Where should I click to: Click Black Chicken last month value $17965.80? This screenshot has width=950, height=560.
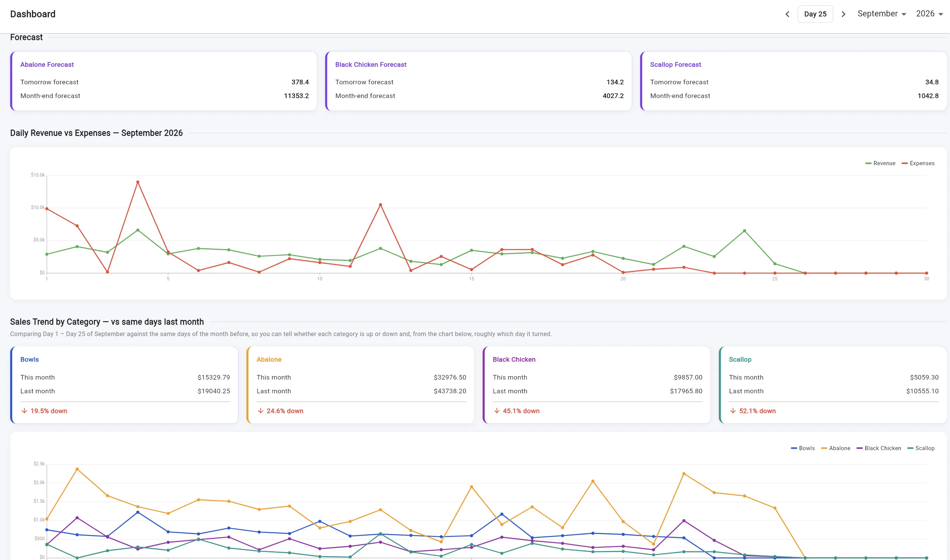point(686,391)
